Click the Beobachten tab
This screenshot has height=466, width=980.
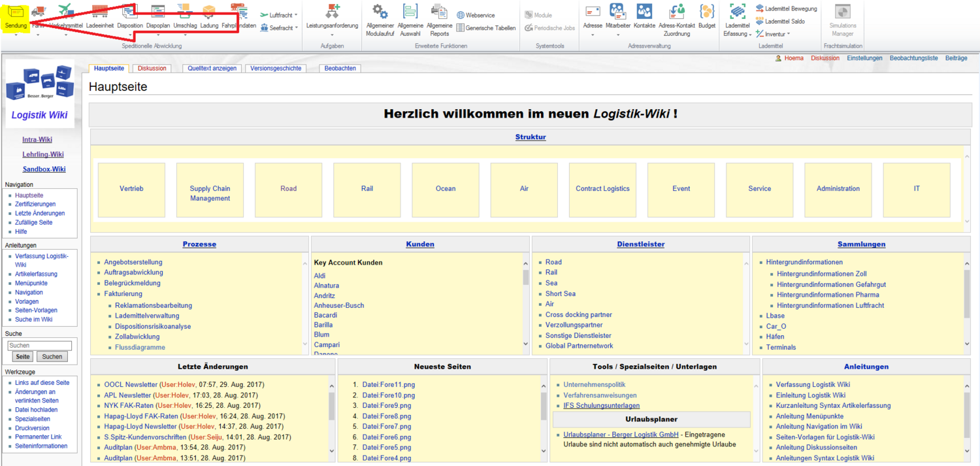[x=340, y=68]
